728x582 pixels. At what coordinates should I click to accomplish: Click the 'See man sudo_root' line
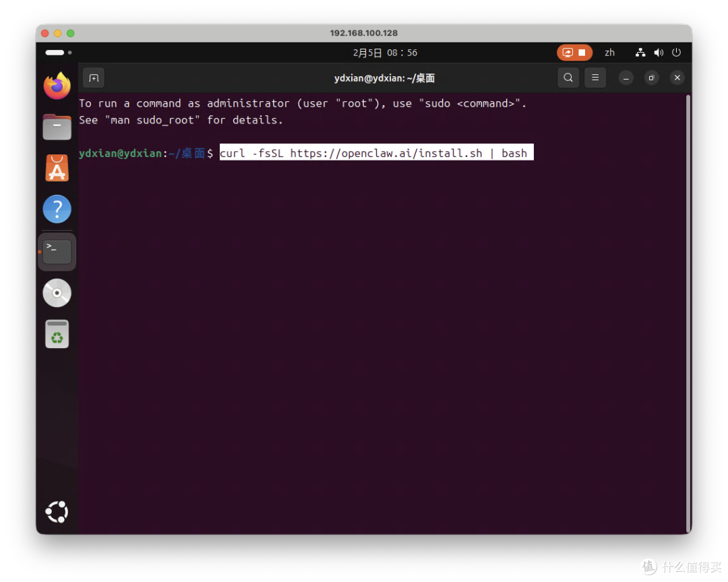[x=181, y=120]
